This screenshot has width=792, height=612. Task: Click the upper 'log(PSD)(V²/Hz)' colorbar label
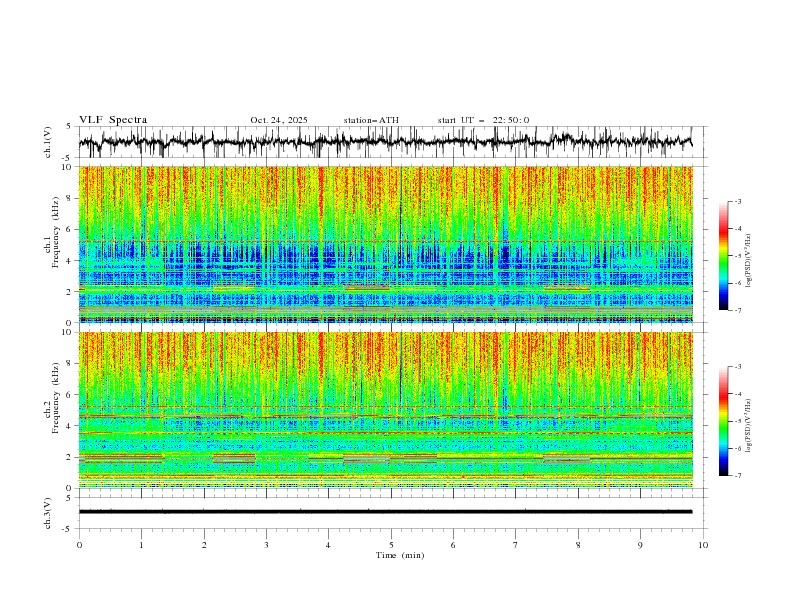748,261
